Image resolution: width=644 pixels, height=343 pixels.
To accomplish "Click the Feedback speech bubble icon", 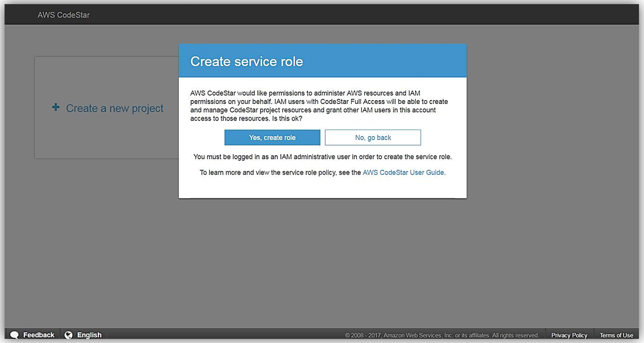I will [x=15, y=335].
